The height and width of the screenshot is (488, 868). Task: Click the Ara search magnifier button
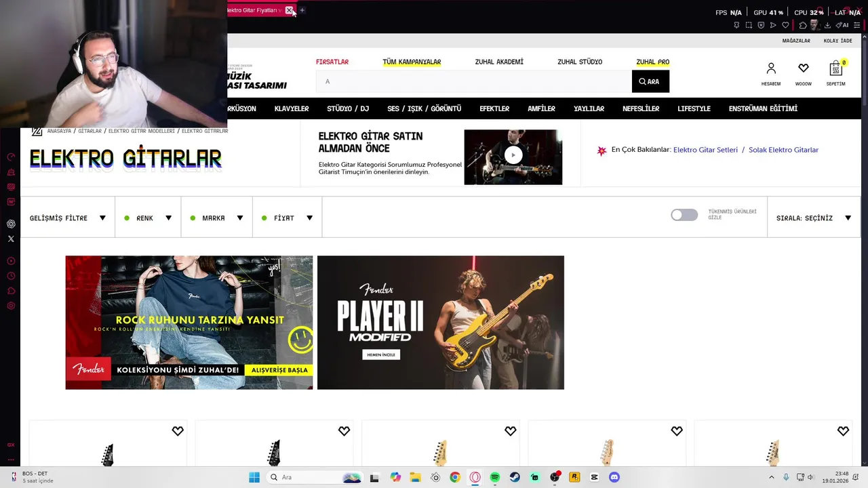tap(650, 81)
